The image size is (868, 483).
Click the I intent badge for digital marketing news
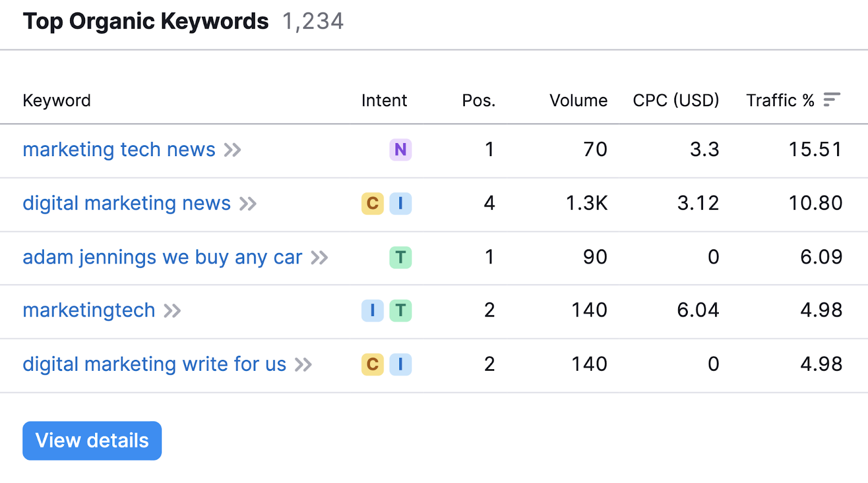tap(400, 203)
